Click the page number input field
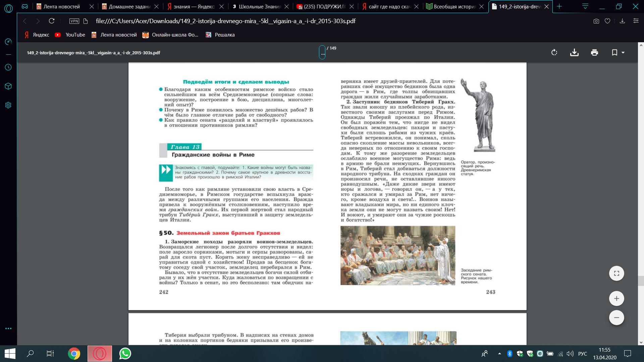 tap(322, 53)
